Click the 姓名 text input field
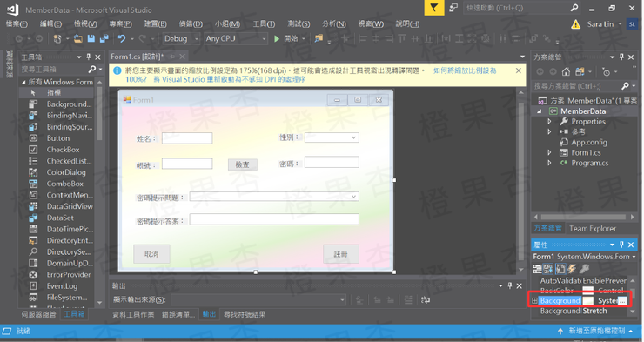The image size is (644, 342). [x=187, y=138]
